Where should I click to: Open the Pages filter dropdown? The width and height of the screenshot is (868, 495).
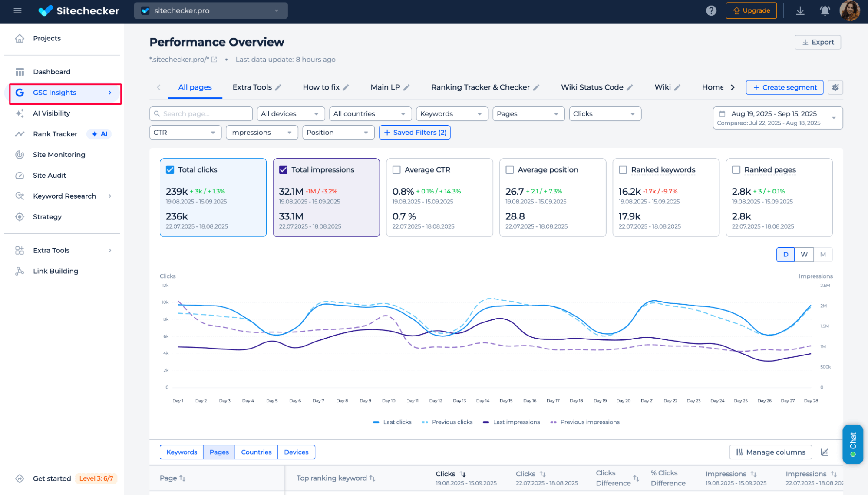528,114
